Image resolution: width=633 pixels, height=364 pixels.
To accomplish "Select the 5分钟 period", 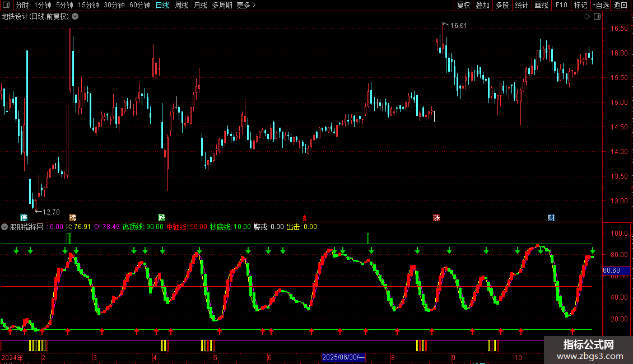I will click(x=64, y=5).
